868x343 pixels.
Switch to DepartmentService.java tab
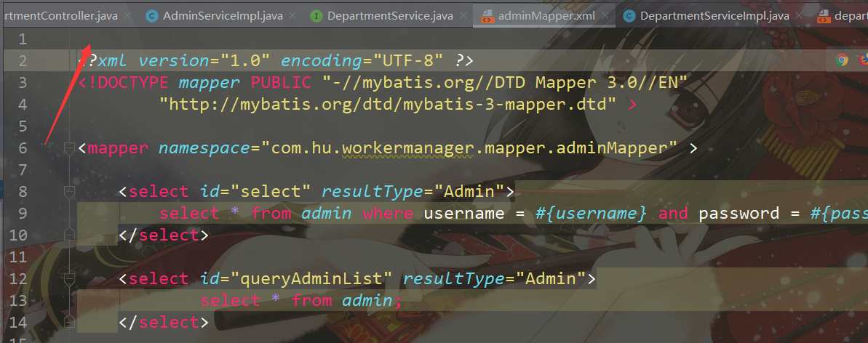click(x=390, y=16)
